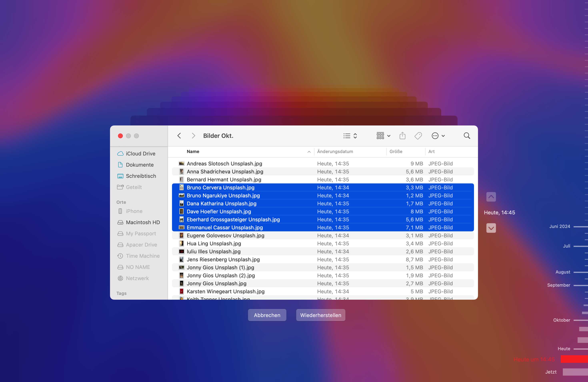
Task: Click the Name column header to sort
Action: 192,151
